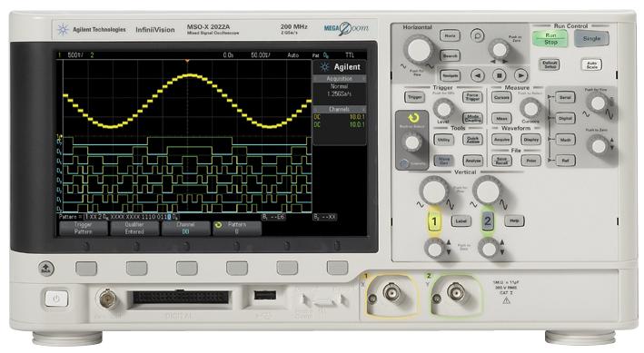Hit the Print key
Screen dimensions: 644x353
pos(531,161)
